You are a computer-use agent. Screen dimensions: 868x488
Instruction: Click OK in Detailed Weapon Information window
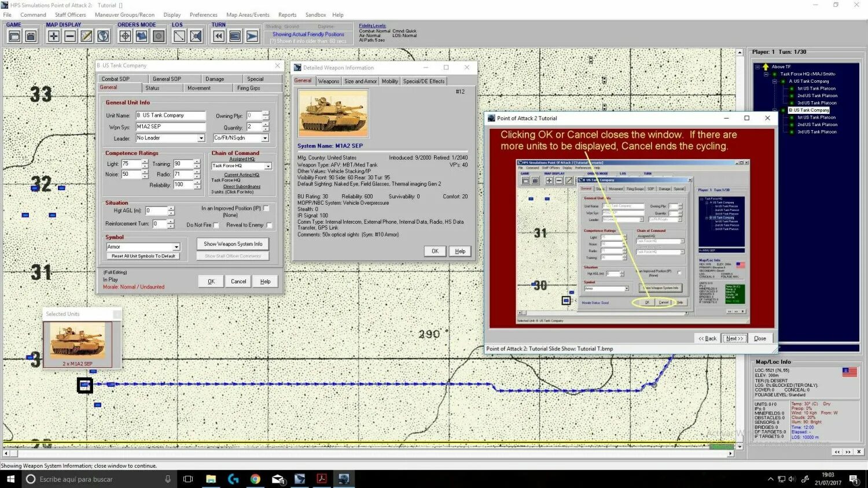[435, 251]
